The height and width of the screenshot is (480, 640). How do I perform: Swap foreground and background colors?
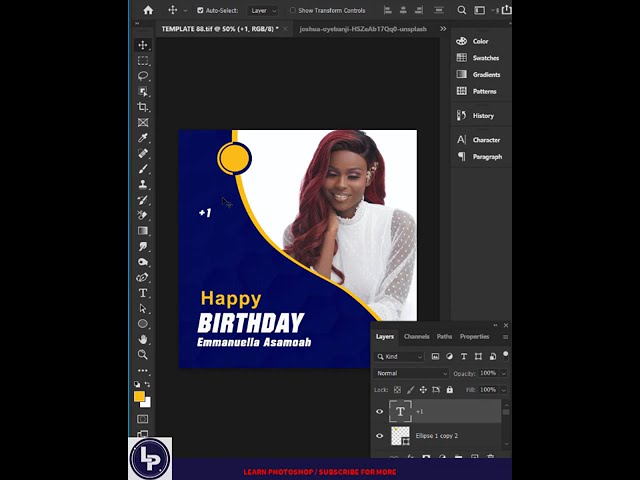click(147, 384)
